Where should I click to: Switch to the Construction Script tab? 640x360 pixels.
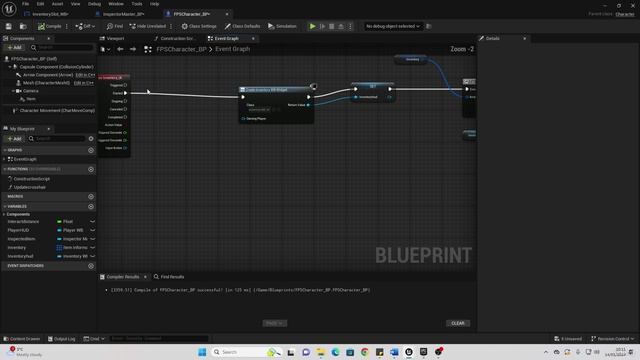point(177,38)
